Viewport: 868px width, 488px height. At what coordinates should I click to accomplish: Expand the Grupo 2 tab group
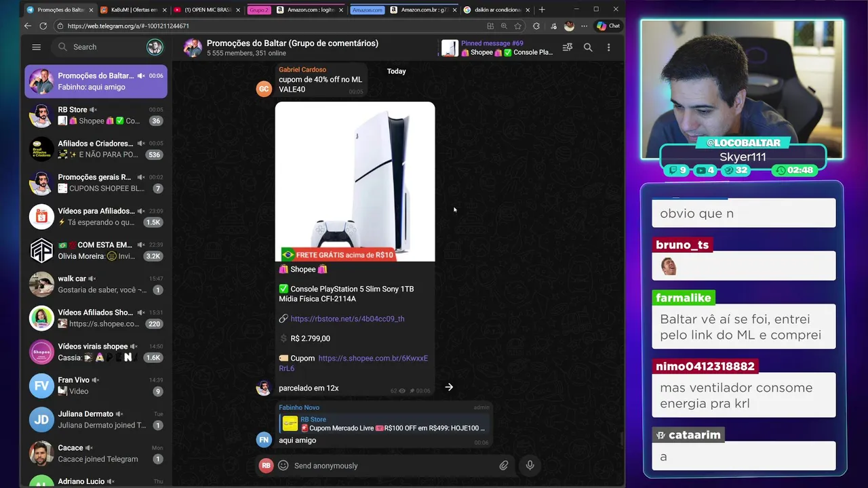coord(258,9)
